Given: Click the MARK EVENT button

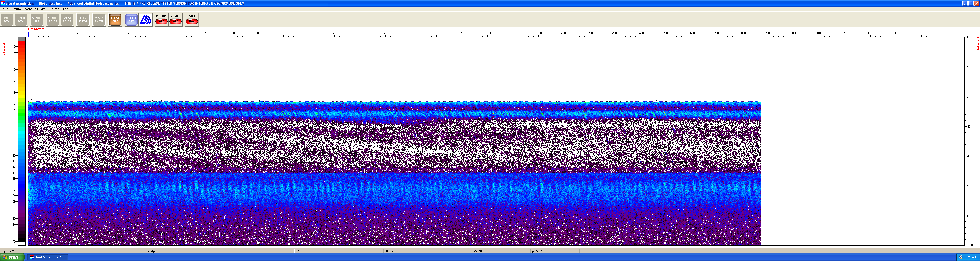Looking at the screenshot, I should pyautogui.click(x=99, y=19).
